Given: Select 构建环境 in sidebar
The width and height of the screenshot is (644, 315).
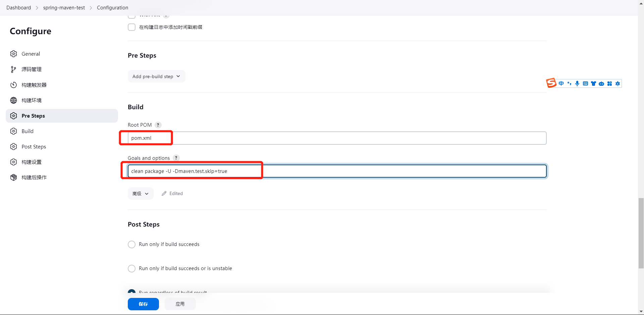Looking at the screenshot, I should point(62,100).
